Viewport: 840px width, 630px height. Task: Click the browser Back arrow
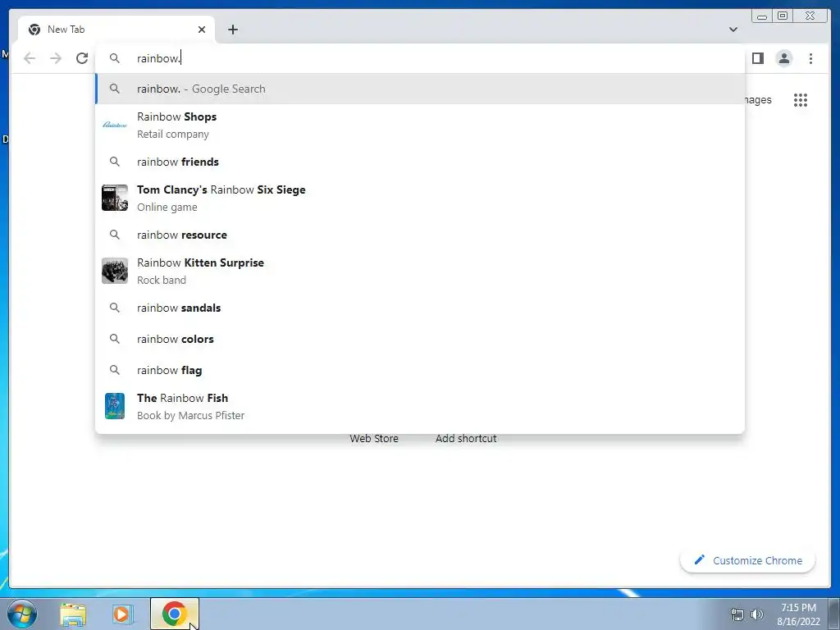[30, 58]
